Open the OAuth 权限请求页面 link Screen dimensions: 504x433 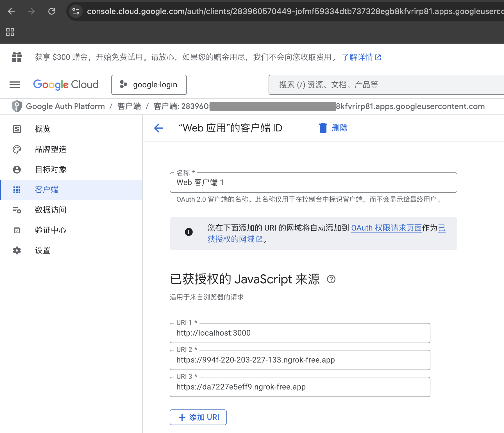(x=386, y=228)
